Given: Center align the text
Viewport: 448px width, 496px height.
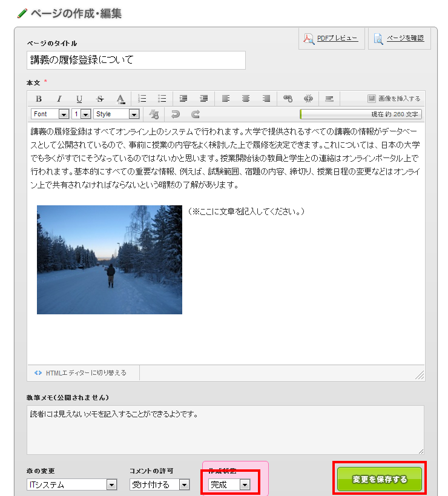Looking at the screenshot, I should point(246,99).
